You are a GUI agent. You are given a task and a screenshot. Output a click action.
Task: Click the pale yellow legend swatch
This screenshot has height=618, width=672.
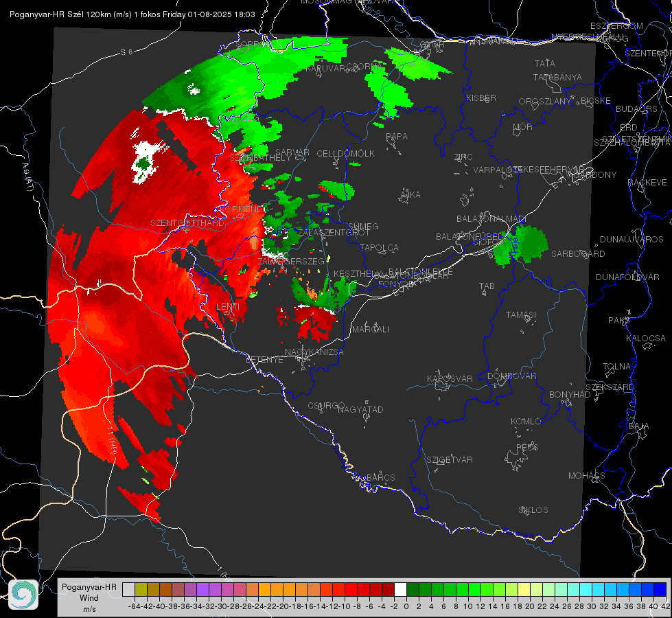click(x=524, y=589)
